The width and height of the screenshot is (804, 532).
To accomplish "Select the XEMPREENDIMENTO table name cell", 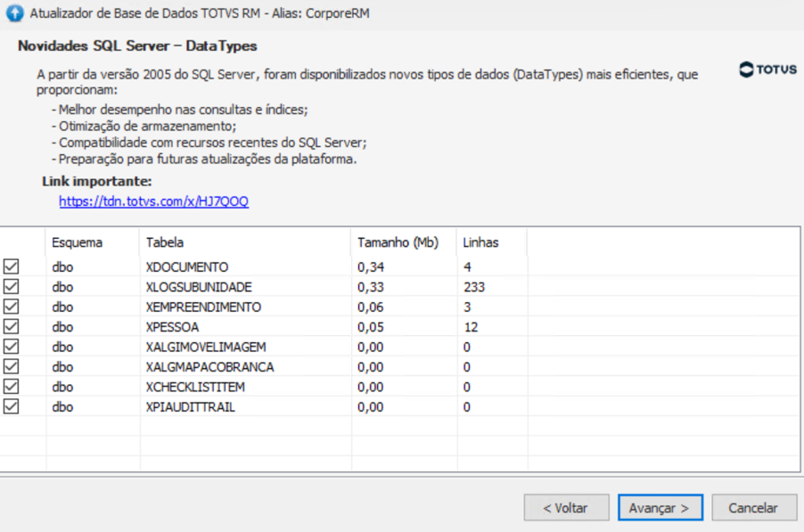I will 203,307.
